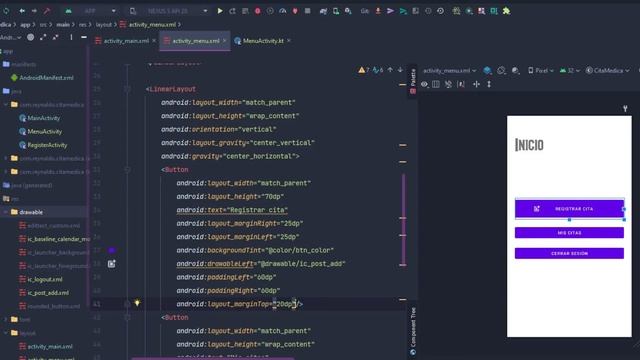This screenshot has width=640, height=360.
Task: Hide the Project panel with minus icon
Action: click(84, 37)
